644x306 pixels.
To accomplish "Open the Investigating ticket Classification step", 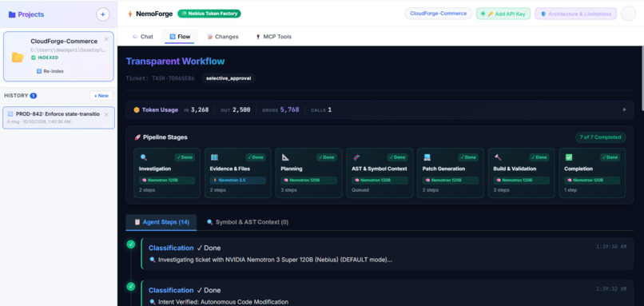I will pyautogui.click(x=387, y=253).
